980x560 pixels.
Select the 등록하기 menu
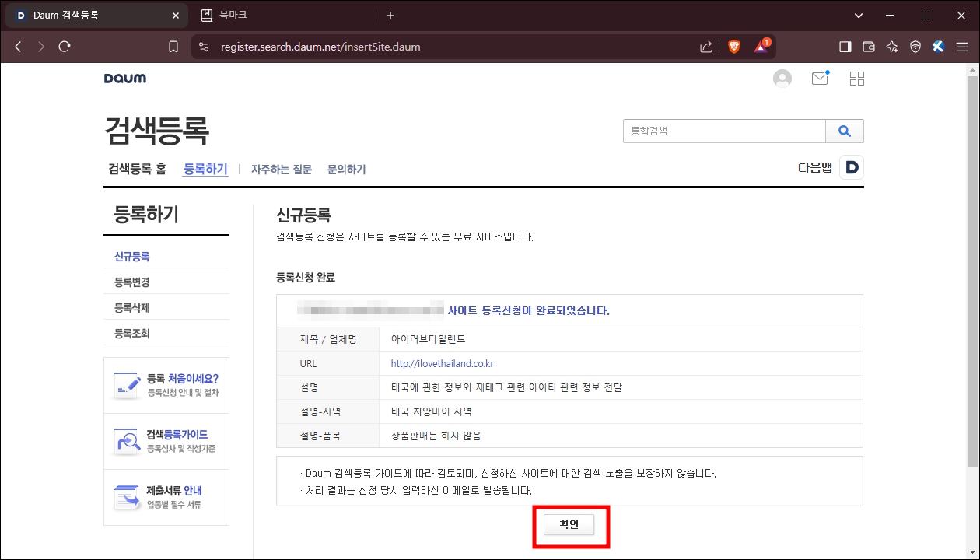pyautogui.click(x=205, y=169)
